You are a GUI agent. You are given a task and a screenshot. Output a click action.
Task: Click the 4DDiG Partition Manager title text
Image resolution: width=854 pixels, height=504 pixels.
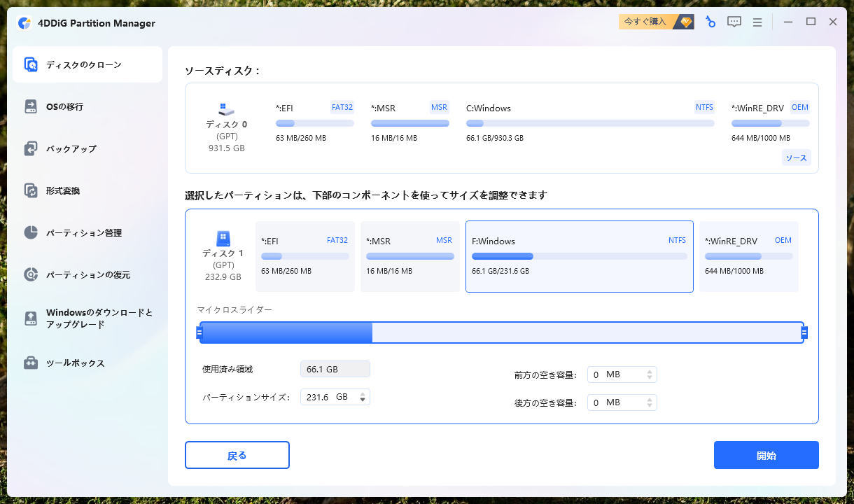coord(97,23)
